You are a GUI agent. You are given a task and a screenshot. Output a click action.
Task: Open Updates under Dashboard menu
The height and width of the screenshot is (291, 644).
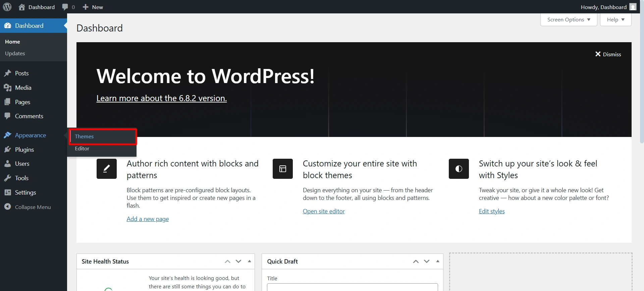pos(15,53)
